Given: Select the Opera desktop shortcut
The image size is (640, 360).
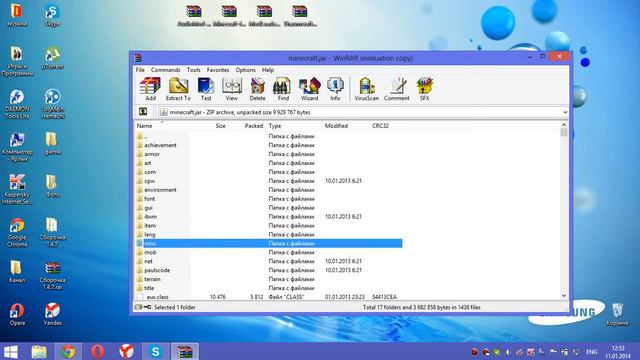Looking at the screenshot, I should [x=17, y=314].
